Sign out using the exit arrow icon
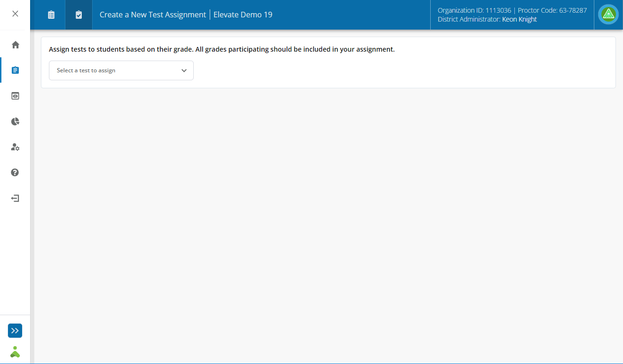 [15, 198]
